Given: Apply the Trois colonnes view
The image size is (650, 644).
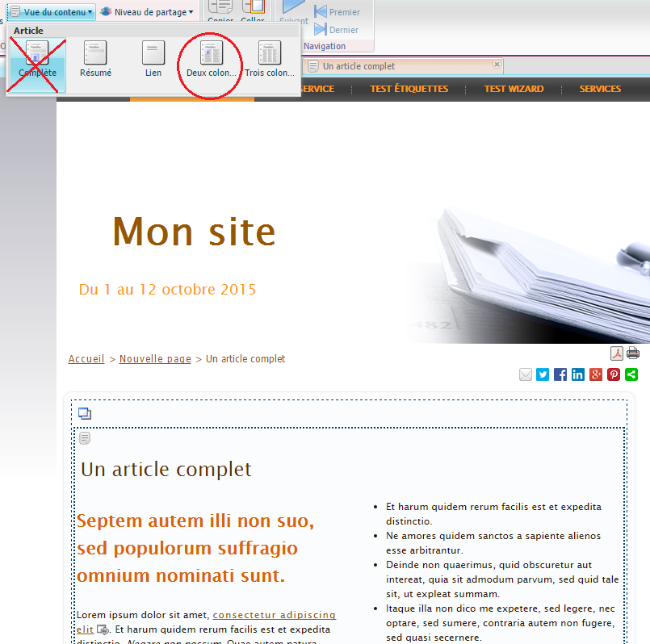Looking at the screenshot, I should [270, 59].
